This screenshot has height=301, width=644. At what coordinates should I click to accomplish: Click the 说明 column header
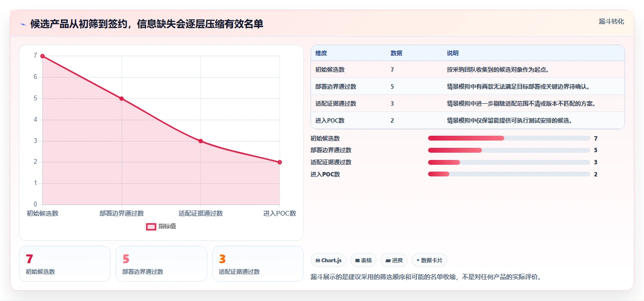click(453, 53)
